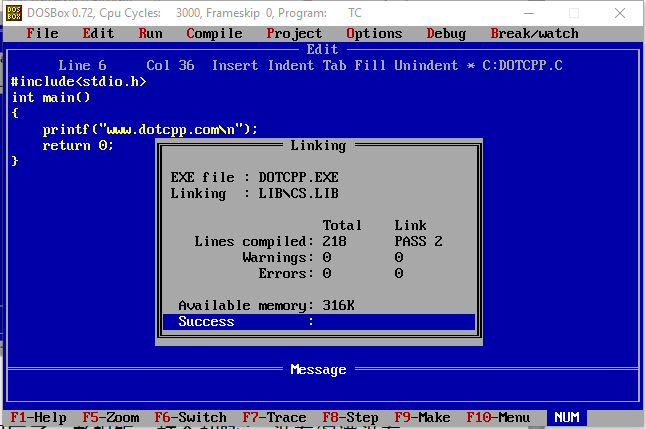
Task: Expand the Project menu
Action: [294, 33]
